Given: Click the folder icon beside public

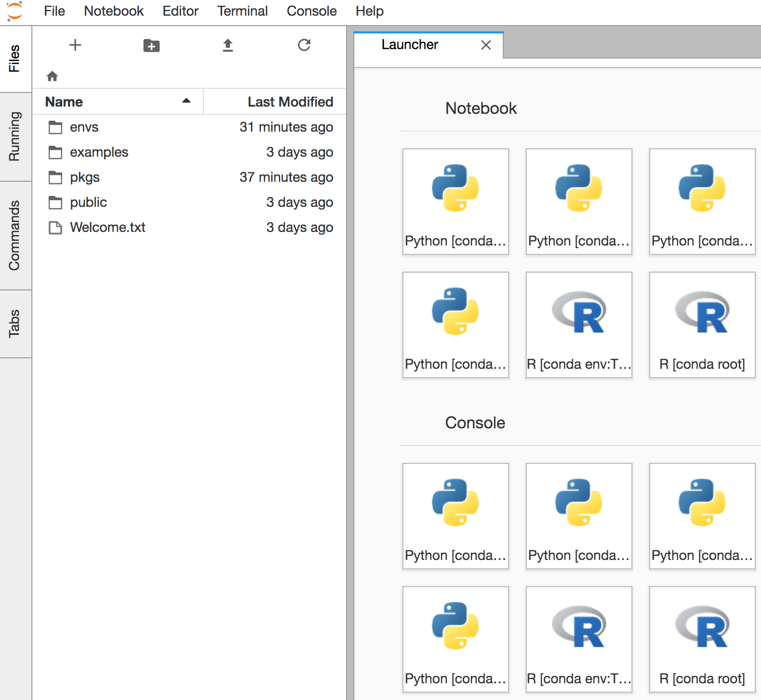Looking at the screenshot, I should point(55,202).
